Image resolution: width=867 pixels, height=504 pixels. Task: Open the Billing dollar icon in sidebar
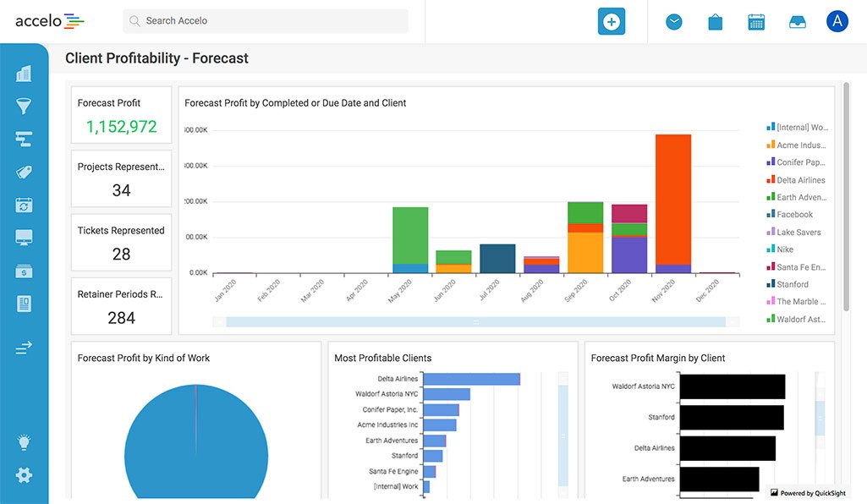point(24,271)
